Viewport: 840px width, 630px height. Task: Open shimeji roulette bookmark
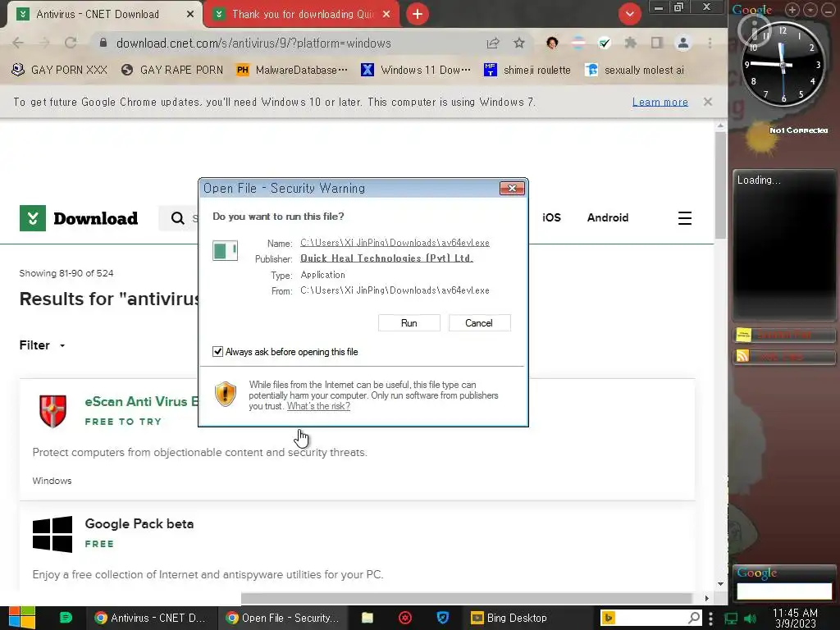pos(527,71)
